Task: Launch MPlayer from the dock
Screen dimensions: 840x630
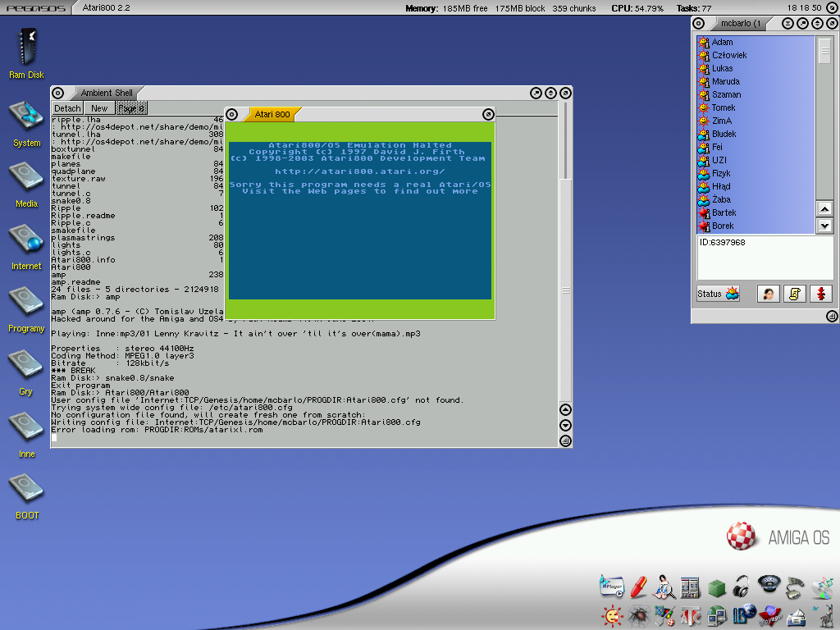Action: (612, 587)
